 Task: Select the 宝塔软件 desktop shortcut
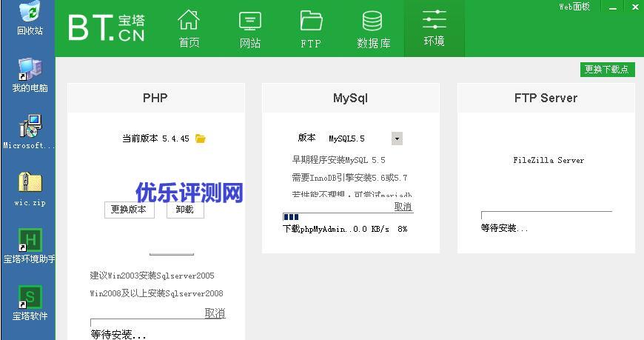pos(30,303)
